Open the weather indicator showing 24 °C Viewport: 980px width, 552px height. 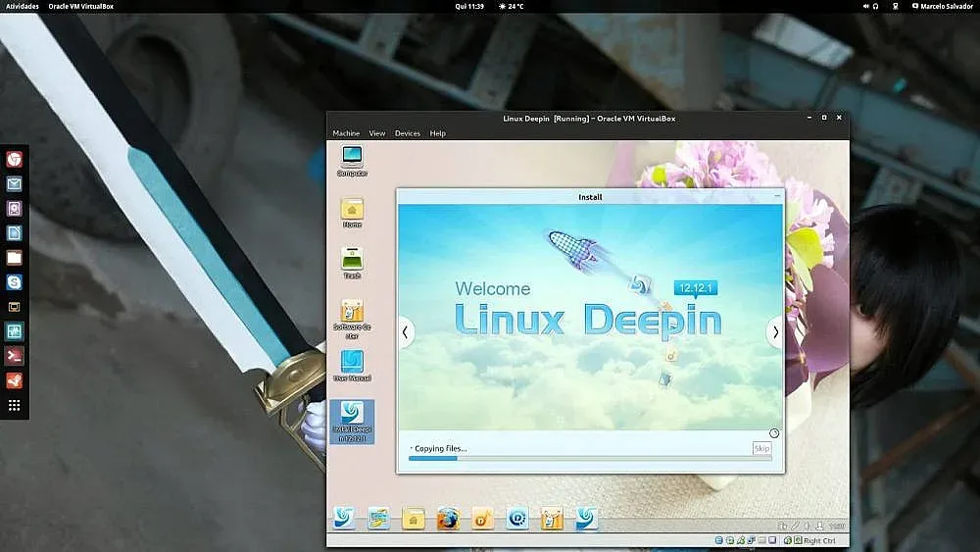(511, 6)
